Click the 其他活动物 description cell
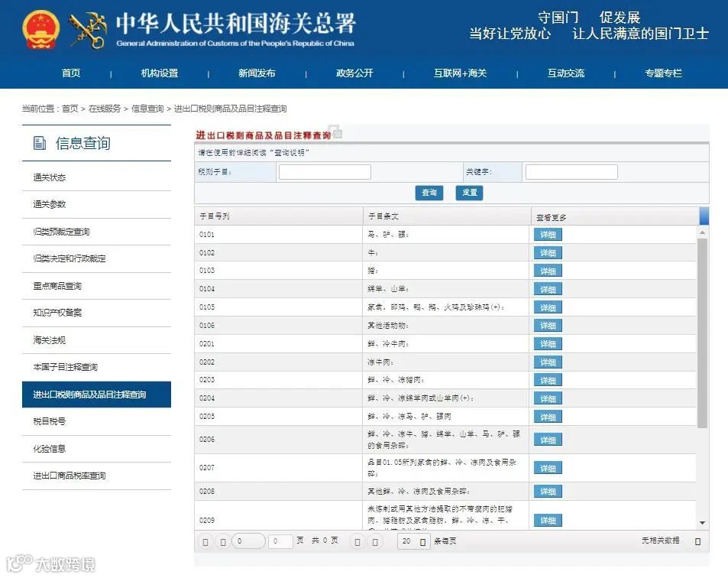The width and height of the screenshot is (728, 578). point(445,326)
